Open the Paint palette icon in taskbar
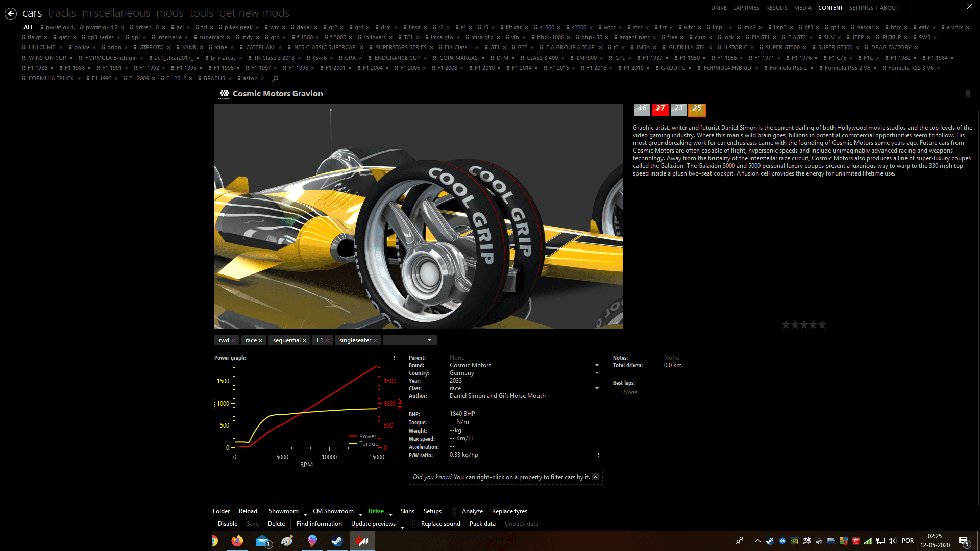 point(287,541)
